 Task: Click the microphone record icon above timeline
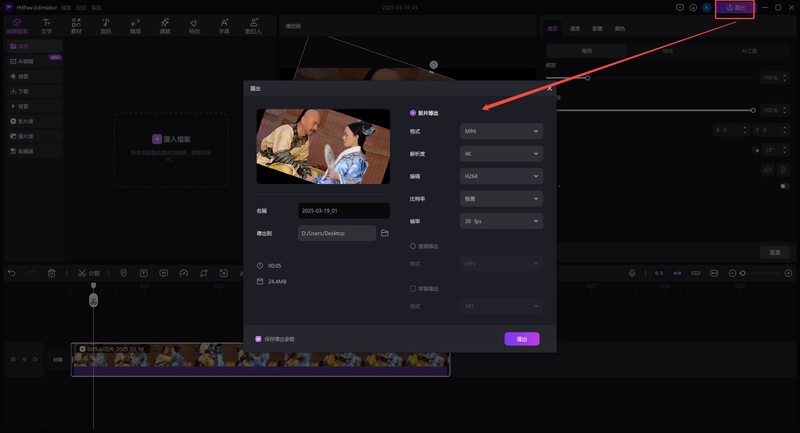[632, 273]
